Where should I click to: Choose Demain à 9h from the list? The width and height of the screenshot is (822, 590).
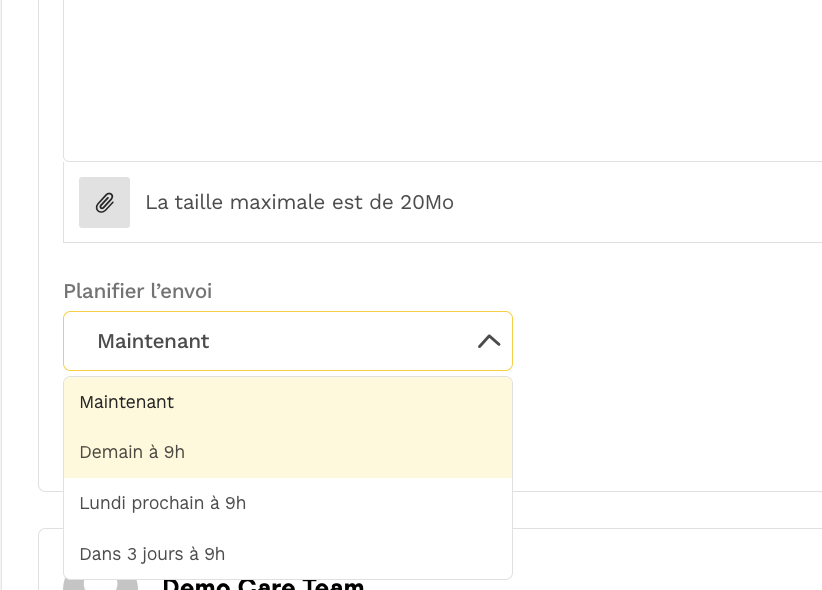click(x=132, y=452)
